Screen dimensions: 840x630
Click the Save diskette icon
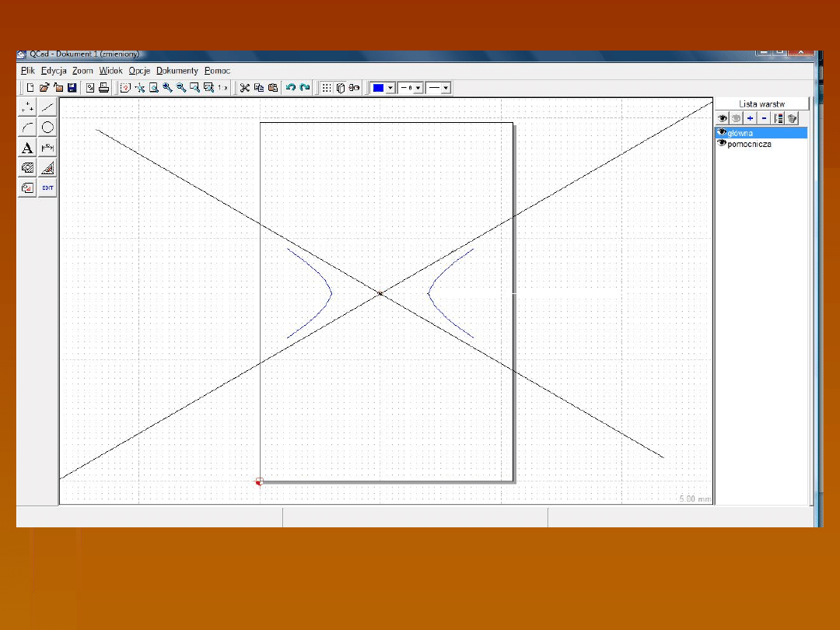[72, 88]
